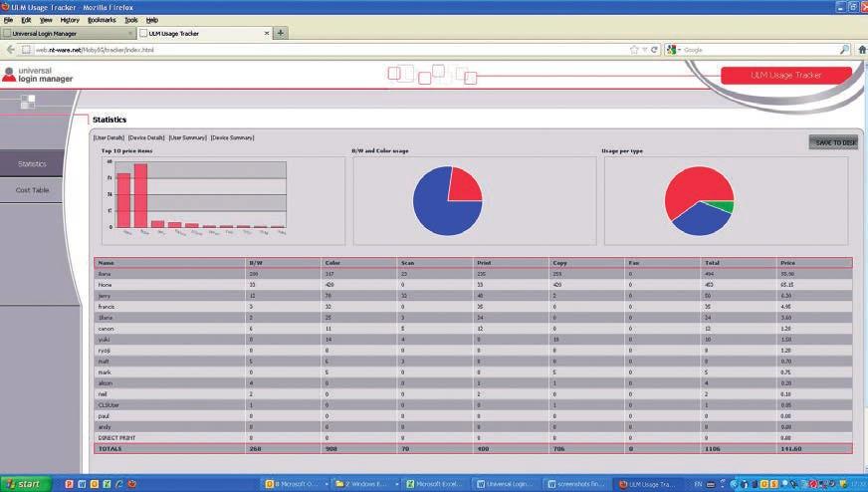This screenshot has height=492, width=868.
Task: Click the grid squares icon in sidebar
Action: tap(28, 102)
